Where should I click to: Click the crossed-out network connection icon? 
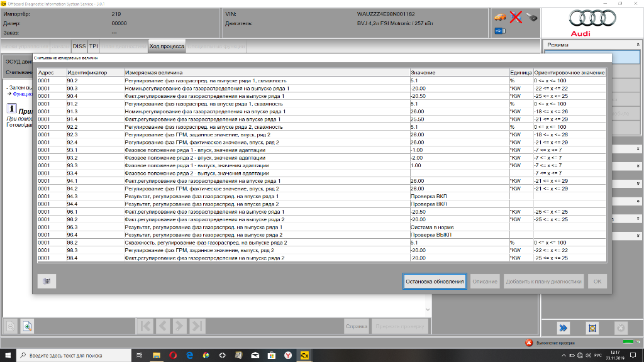[516, 17]
